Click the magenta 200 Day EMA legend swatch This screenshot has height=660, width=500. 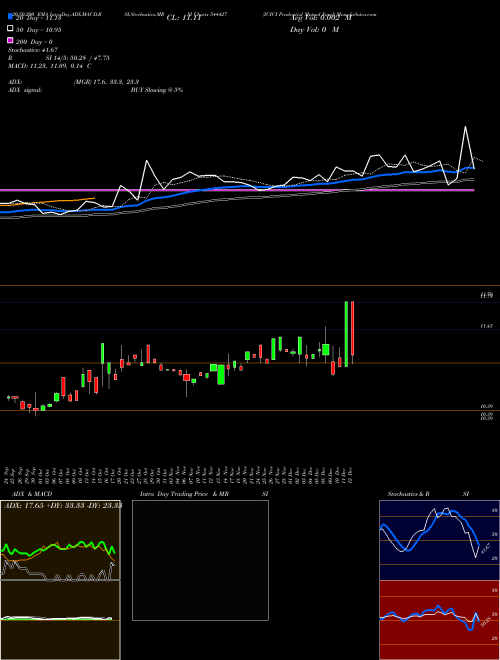(x=10, y=40)
